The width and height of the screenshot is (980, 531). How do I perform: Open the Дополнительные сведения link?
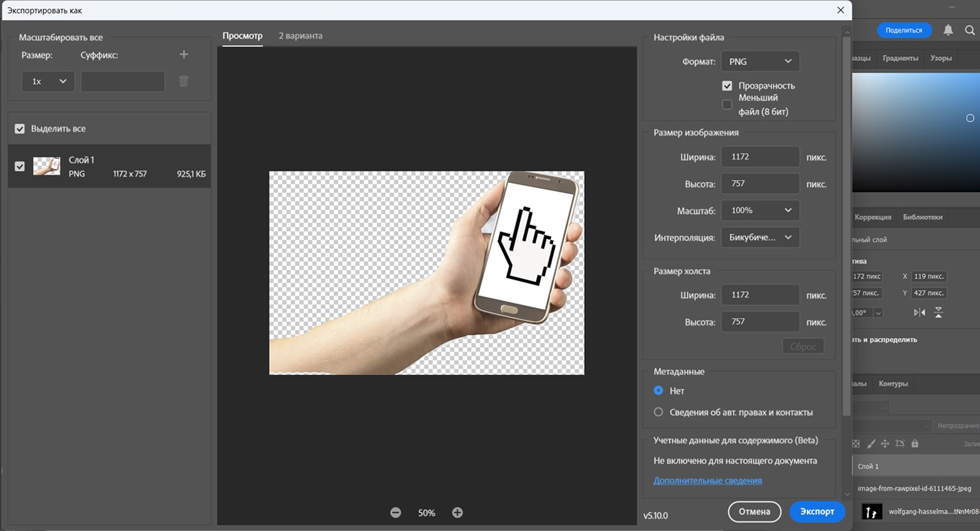click(x=708, y=481)
